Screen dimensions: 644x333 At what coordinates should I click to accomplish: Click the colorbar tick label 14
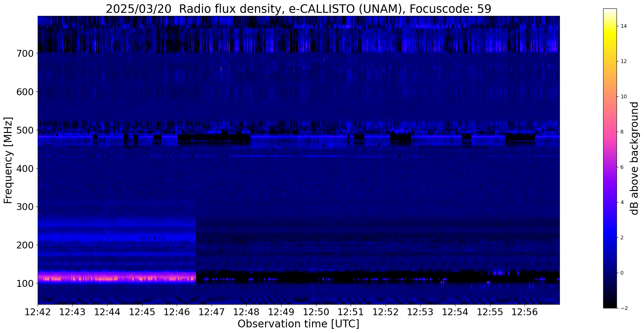[624, 26]
